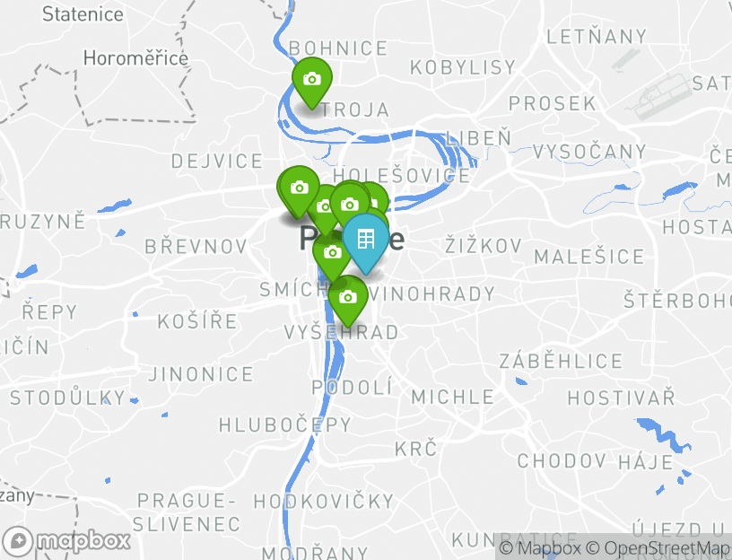The image size is (732, 560).
Task: Click the blue hotel building marker
Action: (365, 242)
